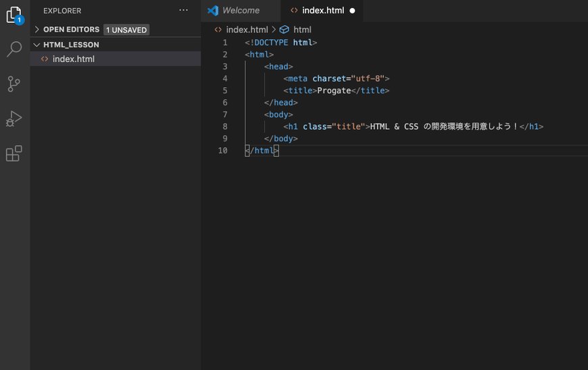Click the file icon in the breadcrumb bar
The image size is (588, 370).
(x=218, y=30)
